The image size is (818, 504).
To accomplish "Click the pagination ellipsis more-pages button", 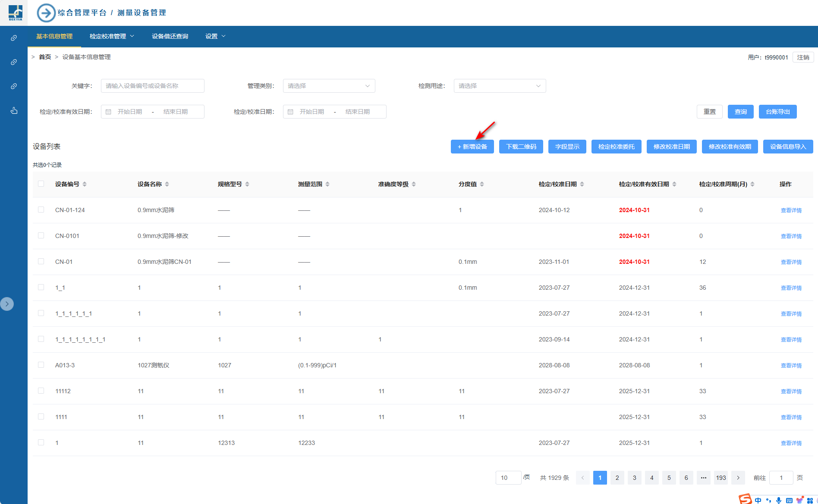I will click(704, 478).
